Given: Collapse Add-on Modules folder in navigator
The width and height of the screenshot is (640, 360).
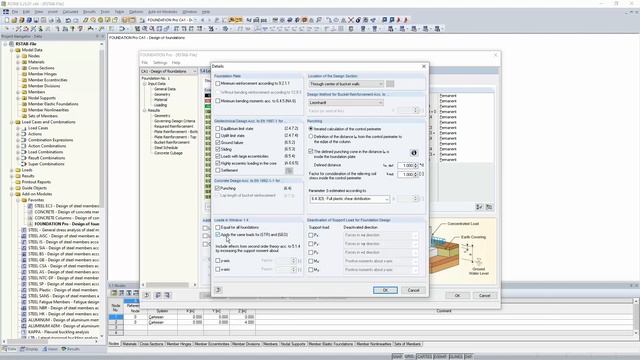Looking at the screenshot, I should point(11,194).
